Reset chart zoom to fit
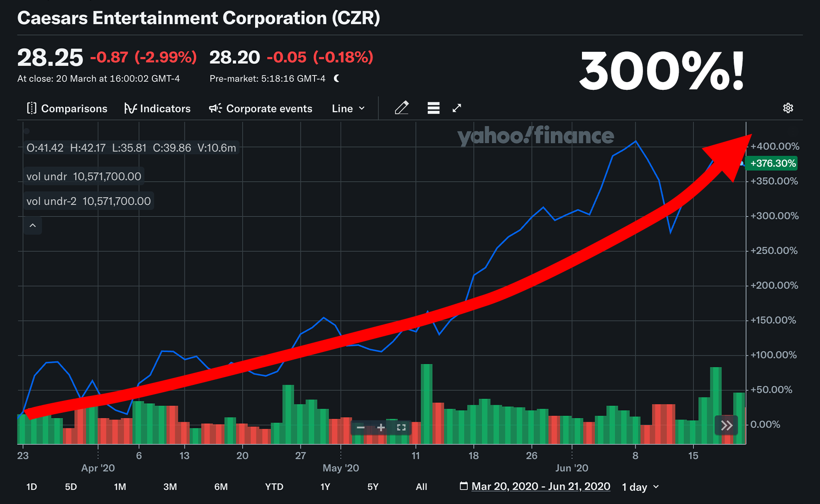The width and height of the screenshot is (820, 504). (x=401, y=427)
